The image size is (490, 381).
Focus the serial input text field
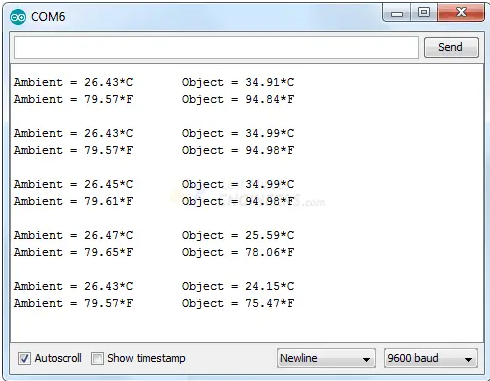tap(216, 47)
